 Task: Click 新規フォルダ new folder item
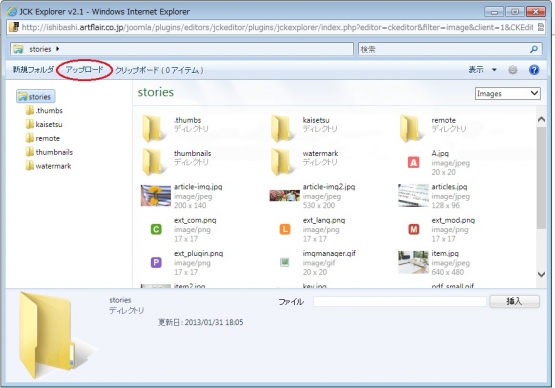pos(33,70)
